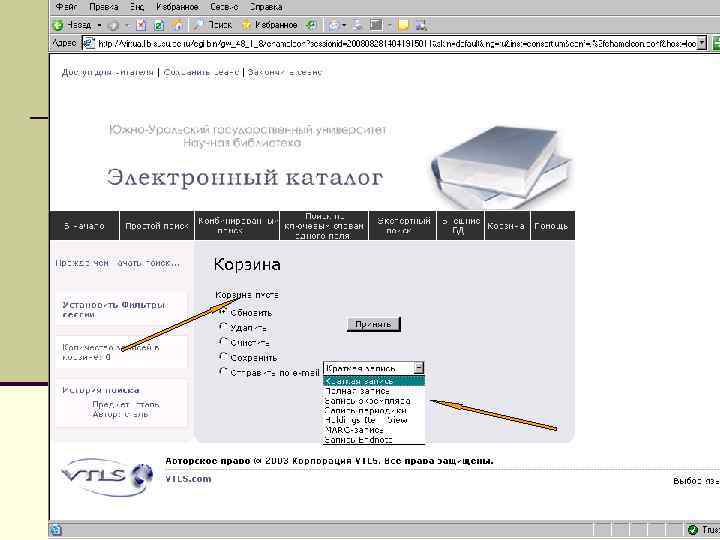Viewport: 720px width, 540px height.
Task: Open the Корзина tab in navigation bar
Action: click(507, 226)
